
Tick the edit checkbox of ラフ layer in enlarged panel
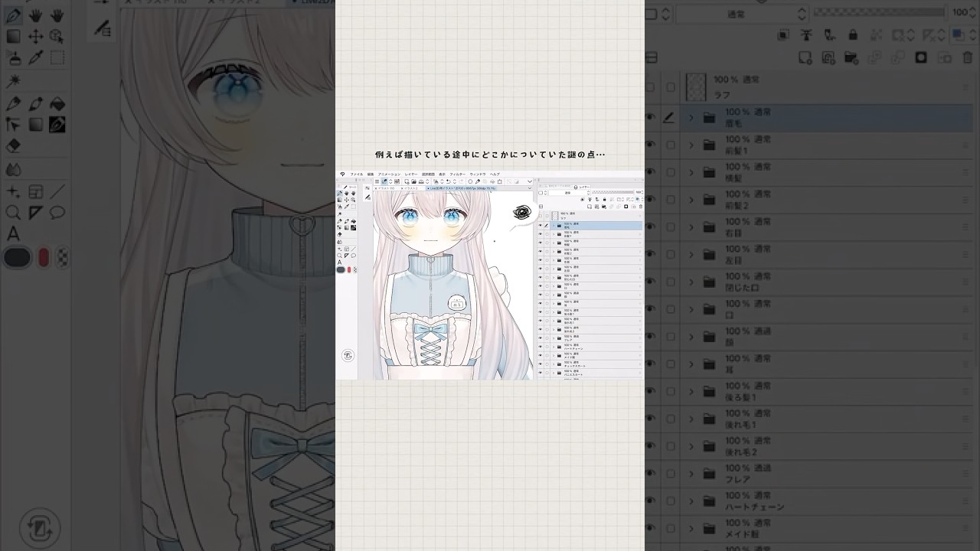(671, 86)
